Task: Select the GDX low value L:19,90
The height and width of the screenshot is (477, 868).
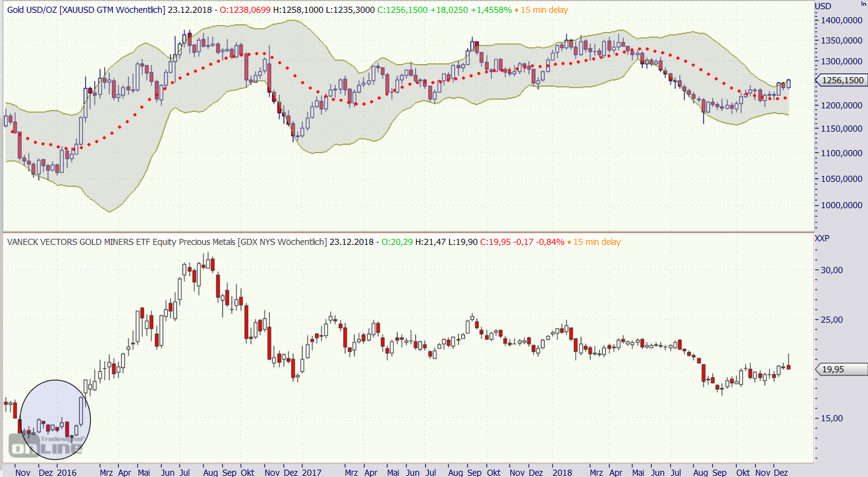Action: 464,242
